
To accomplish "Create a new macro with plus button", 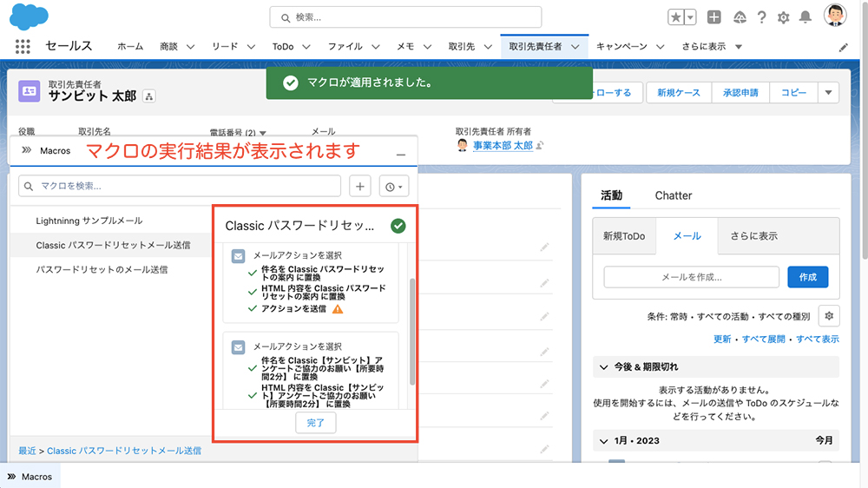I will [360, 187].
